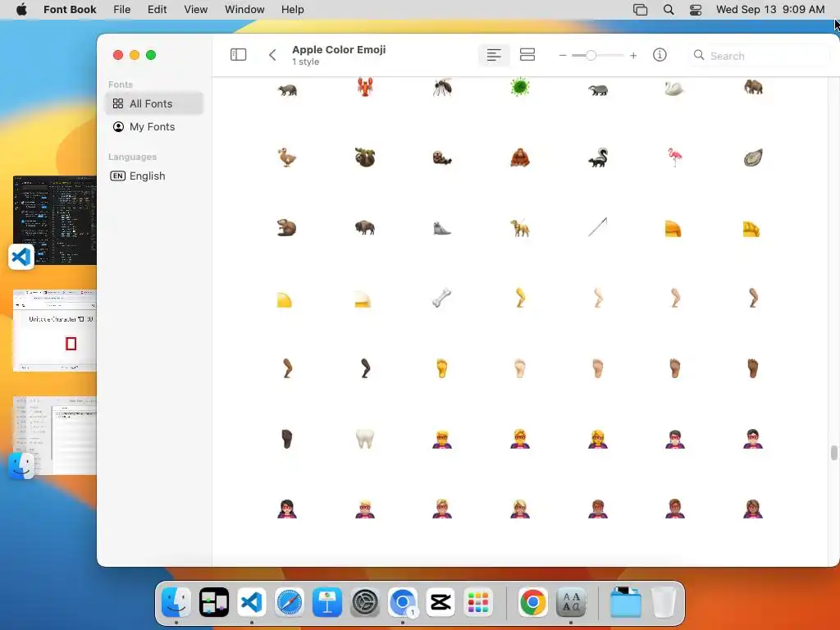Screen dimensions: 840x630
Task: Open Google Chrome from the Dock
Action: (532, 602)
